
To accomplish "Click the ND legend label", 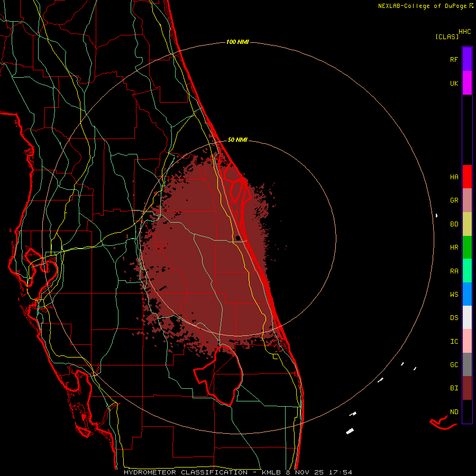I will point(454,412).
